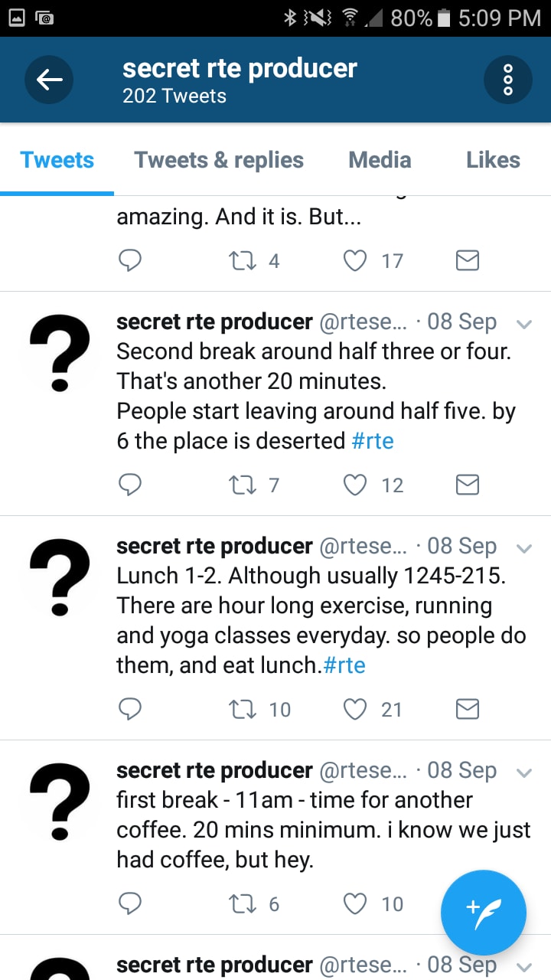Open the #rte hashtag after 'eat lunch.'
The width and height of the screenshot is (551, 980).
tap(344, 665)
